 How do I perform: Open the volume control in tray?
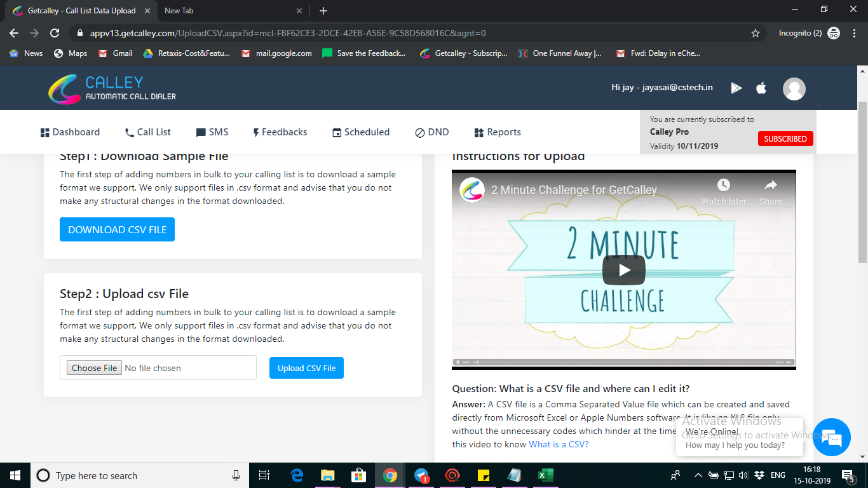(743, 475)
